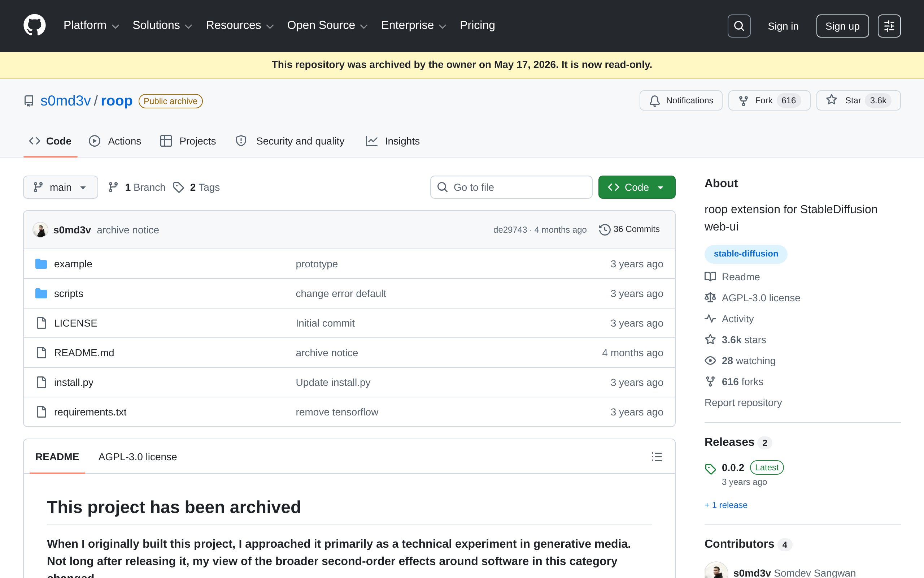The width and height of the screenshot is (924, 578).
Task: Open the install.py file
Action: (74, 383)
